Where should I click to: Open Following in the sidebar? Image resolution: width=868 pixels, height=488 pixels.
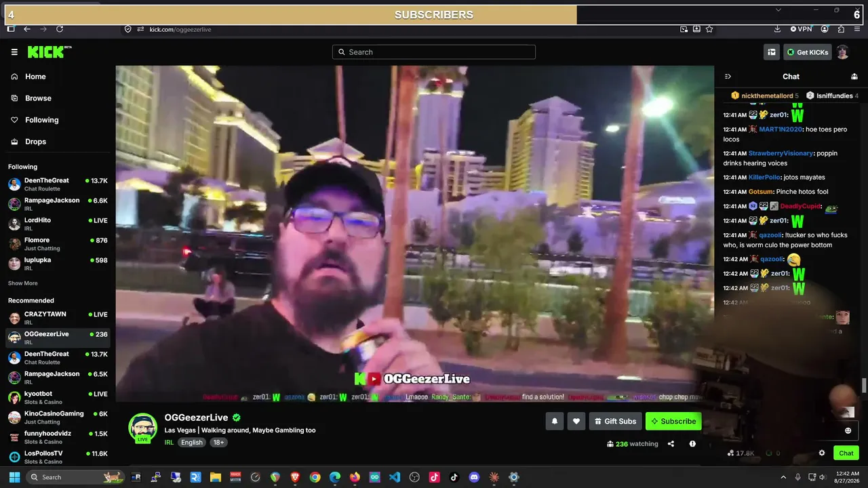point(58,120)
